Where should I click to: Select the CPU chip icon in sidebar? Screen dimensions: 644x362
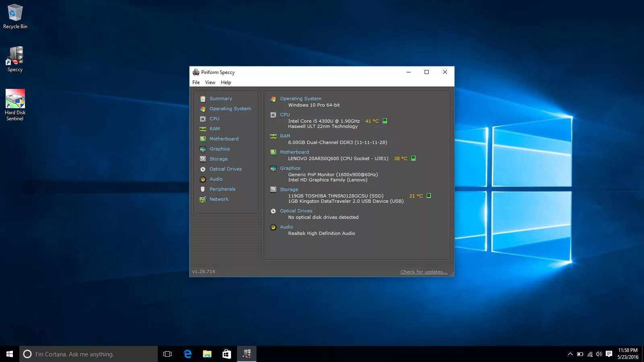203,119
